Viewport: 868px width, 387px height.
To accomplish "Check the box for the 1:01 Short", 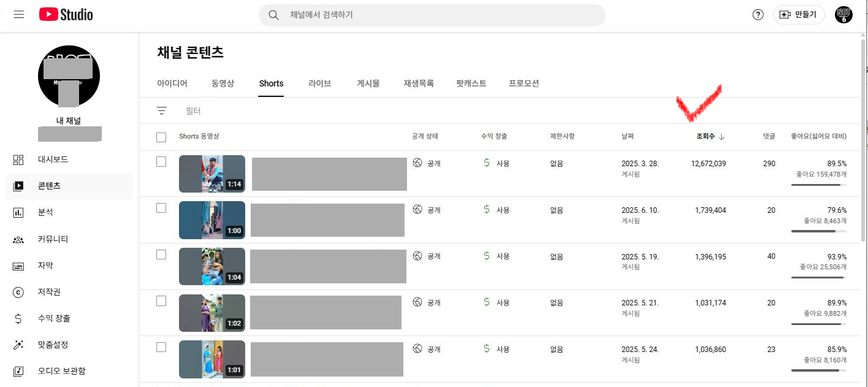I will click(x=161, y=347).
